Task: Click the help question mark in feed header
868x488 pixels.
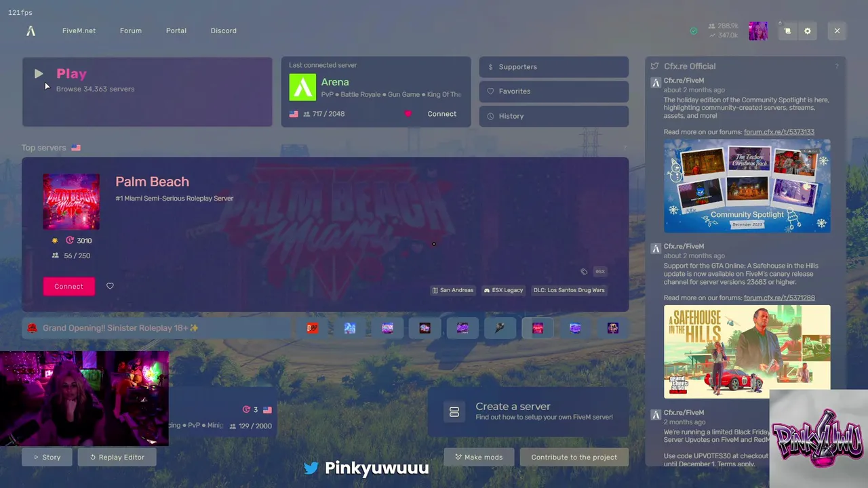Action: tap(837, 66)
